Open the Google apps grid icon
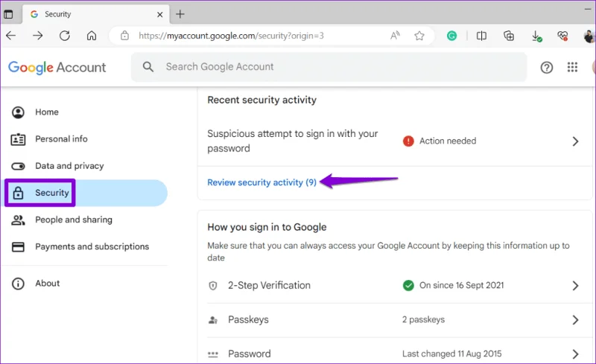Viewport: 596px width, 364px height. point(572,67)
